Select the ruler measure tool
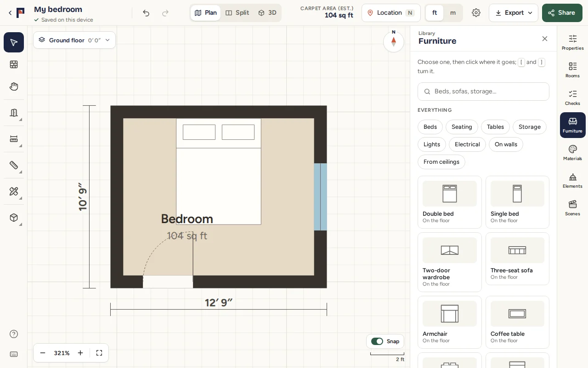 (14, 165)
